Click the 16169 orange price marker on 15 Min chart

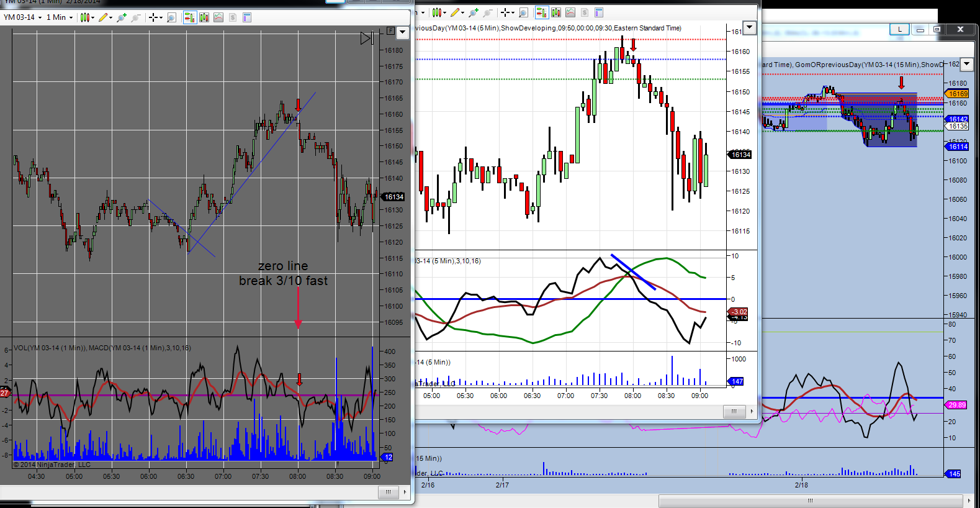(958, 94)
